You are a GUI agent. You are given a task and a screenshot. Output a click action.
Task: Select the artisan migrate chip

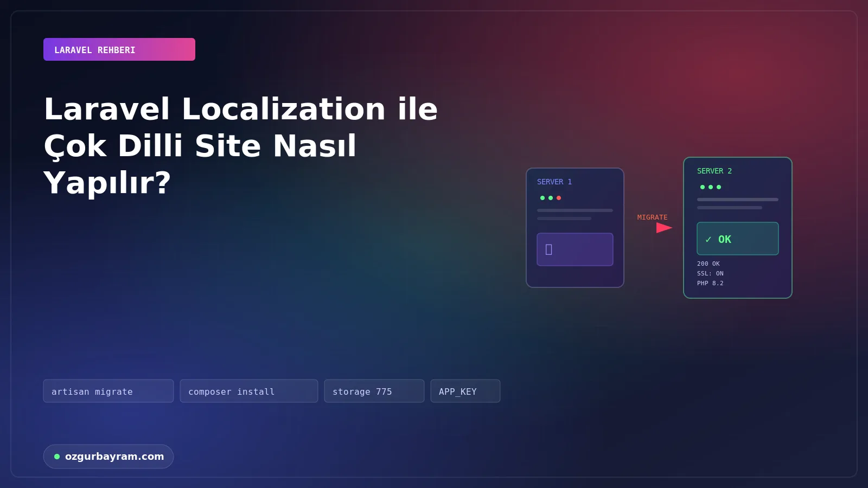click(x=108, y=391)
